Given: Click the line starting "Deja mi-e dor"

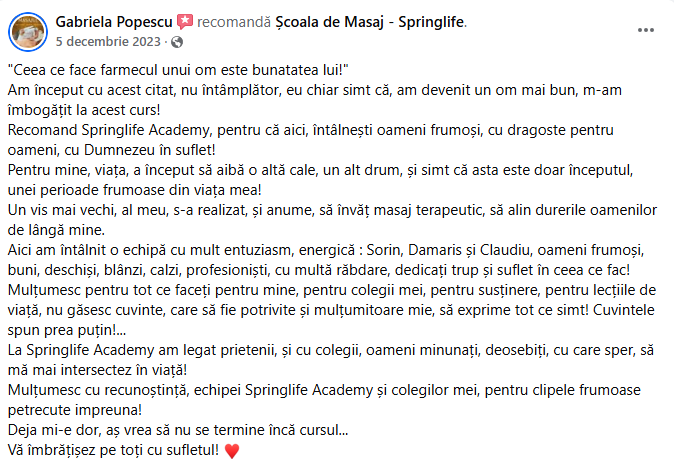Looking at the screenshot, I should pyautogui.click(x=178, y=431).
